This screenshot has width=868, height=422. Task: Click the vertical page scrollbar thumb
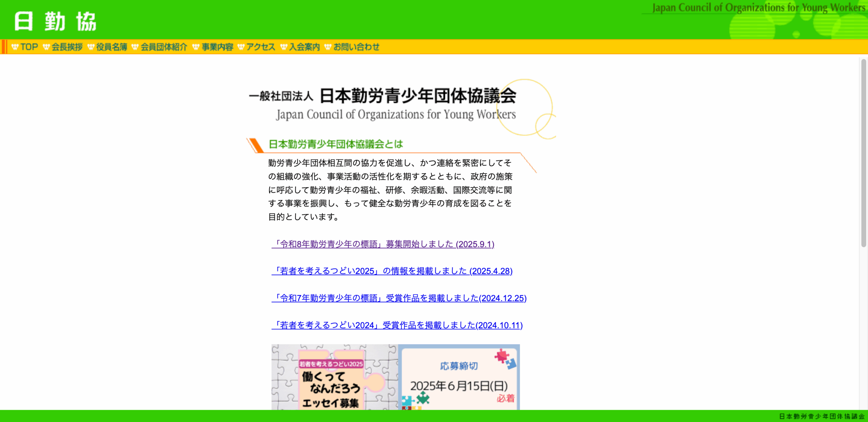(x=863, y=153)
